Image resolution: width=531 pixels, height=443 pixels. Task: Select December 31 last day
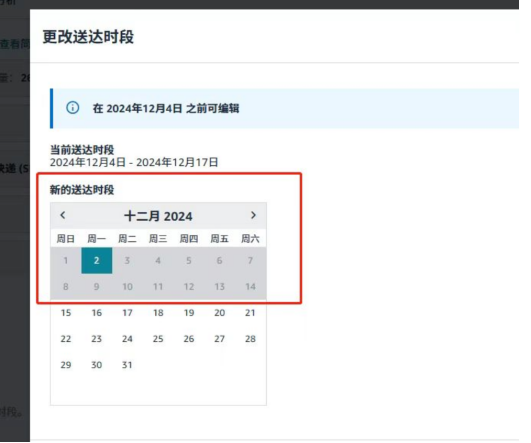(x=127, y=365)
